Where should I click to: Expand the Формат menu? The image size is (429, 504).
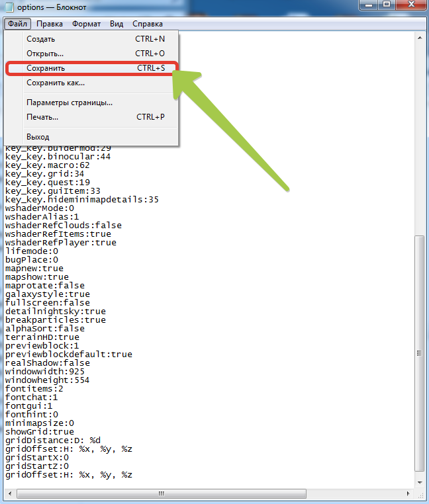86,24
